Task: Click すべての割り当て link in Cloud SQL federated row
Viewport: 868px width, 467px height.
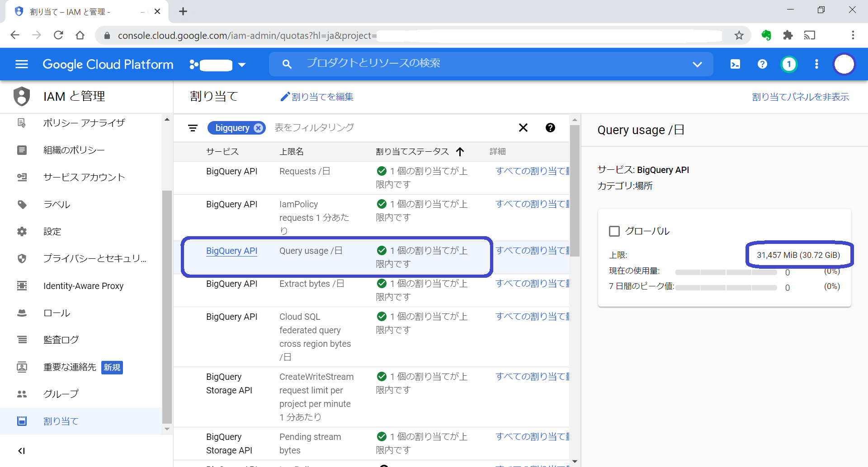Action: (x=532, y=317)
